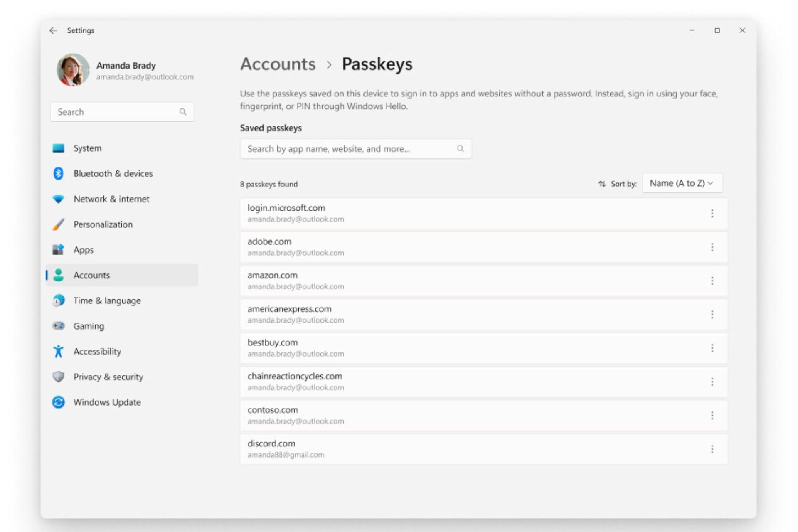Open Gaming controller icon

(59, 326)
